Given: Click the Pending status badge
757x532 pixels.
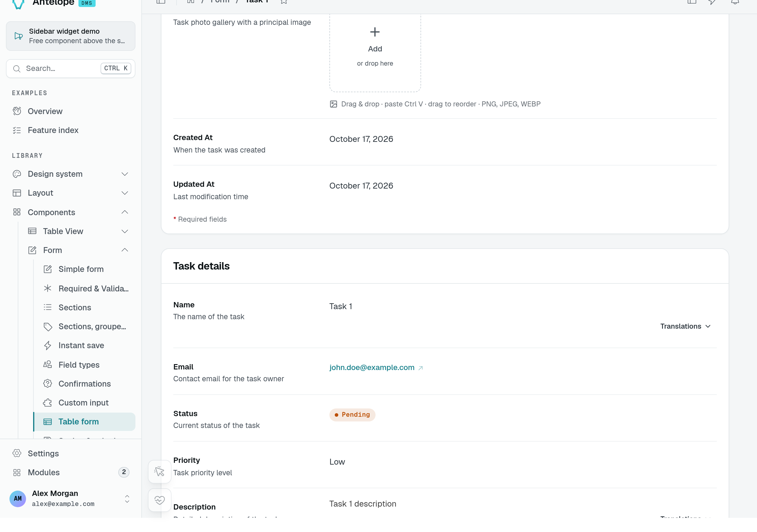Looking at the screenshot, I should 352,414.
